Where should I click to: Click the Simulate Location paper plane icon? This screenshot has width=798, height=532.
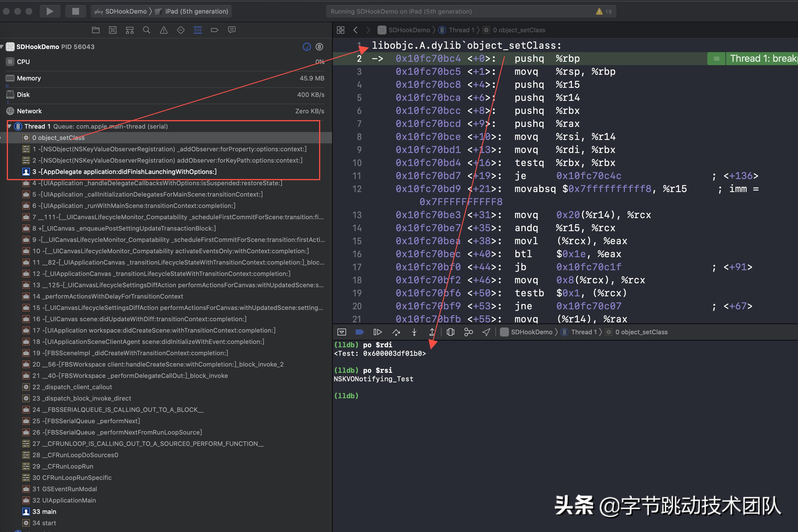coord(486,332)
